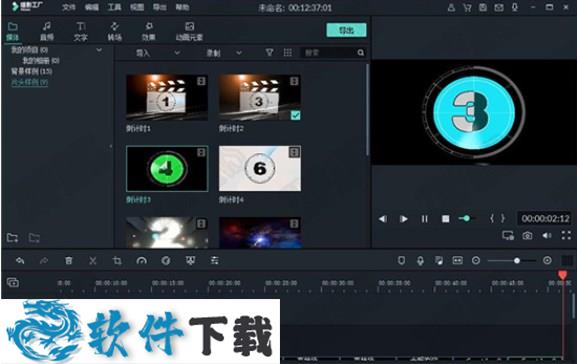Open the 文件 menu
The image size is (577, 364).
click(x=69, y=7)
